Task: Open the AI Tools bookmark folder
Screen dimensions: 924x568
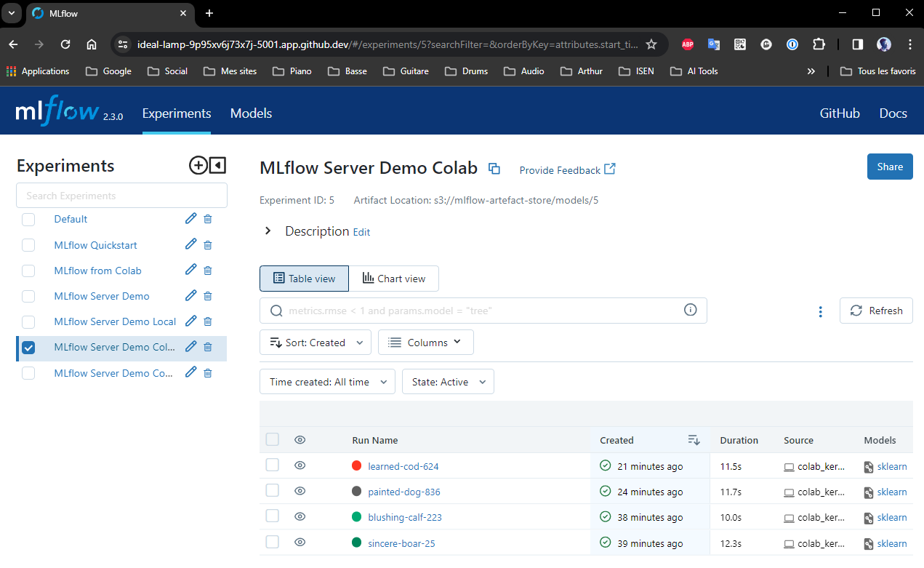Action: click(694, 71)
